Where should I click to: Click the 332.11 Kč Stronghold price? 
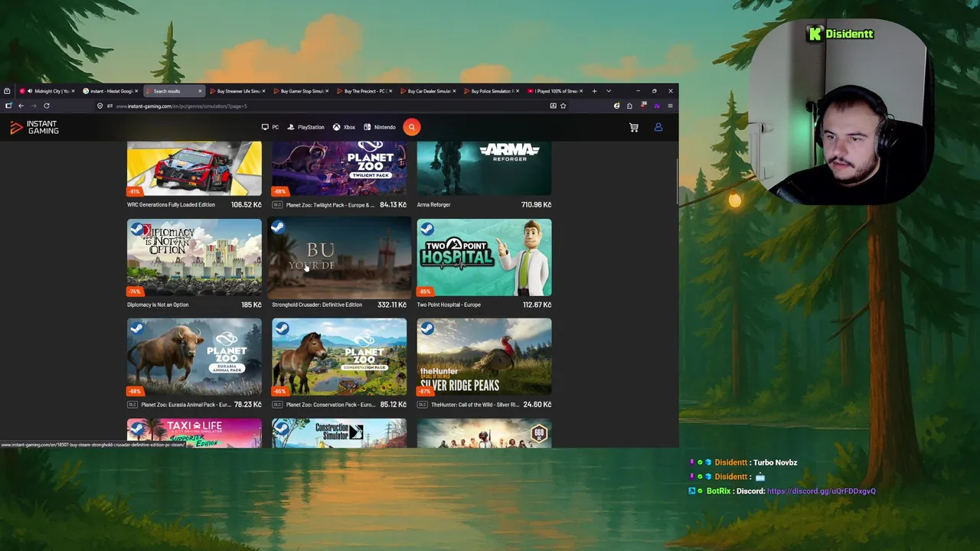392,305
